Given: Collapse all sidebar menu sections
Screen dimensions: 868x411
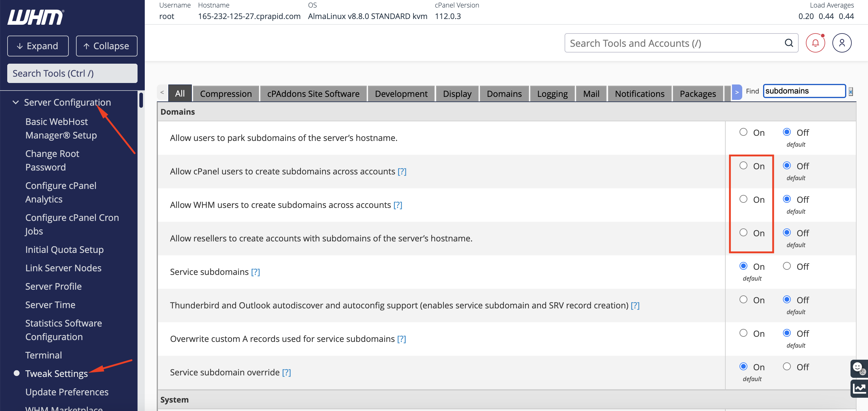Looking at the screenshot, I should [106, 46].
